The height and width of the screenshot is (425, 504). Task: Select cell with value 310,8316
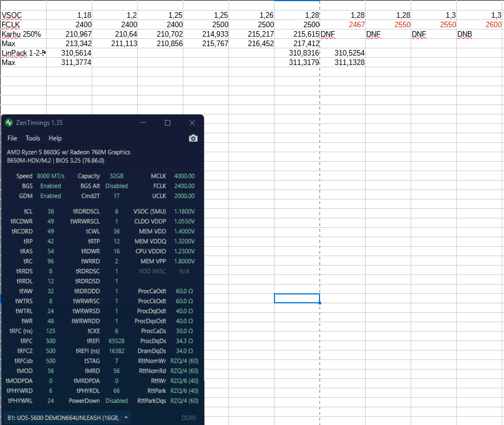click(x=297, y=53)
